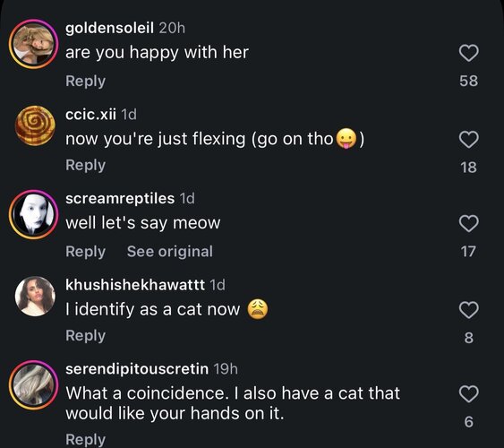Reply to "well let's say meow"

coord(86,252)
